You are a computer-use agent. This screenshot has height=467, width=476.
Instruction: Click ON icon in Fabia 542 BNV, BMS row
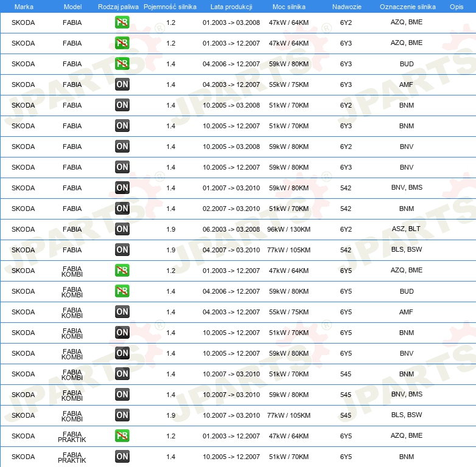tap(122, 188)
